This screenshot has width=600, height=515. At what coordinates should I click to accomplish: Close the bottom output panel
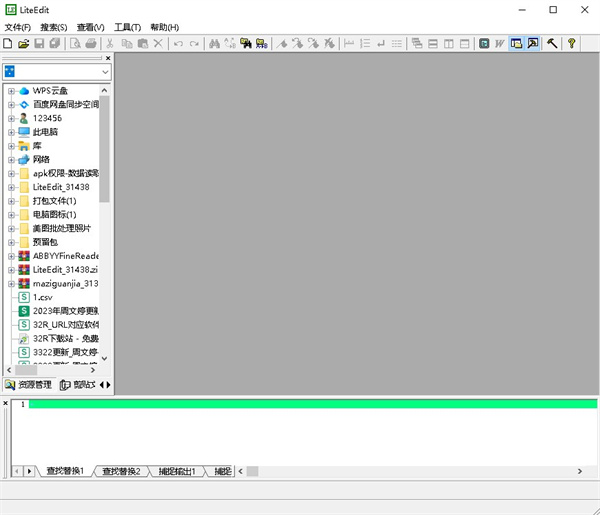5,403
